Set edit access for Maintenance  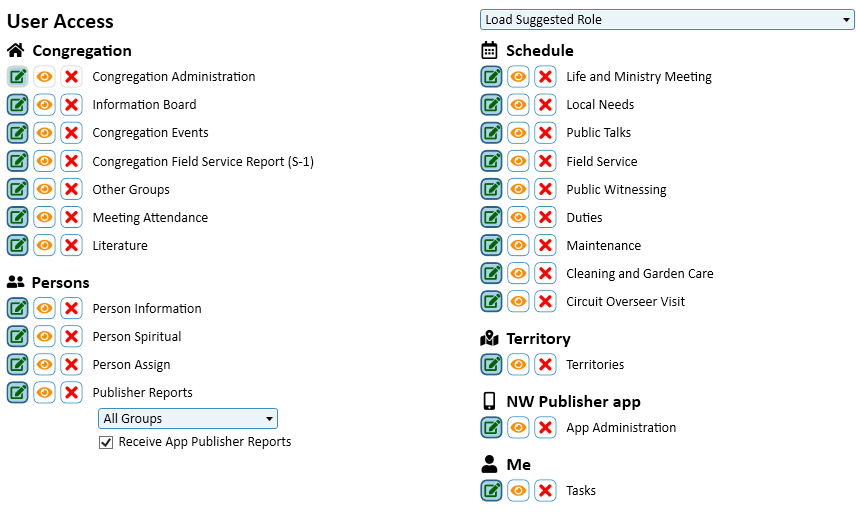tap(491, 246)
